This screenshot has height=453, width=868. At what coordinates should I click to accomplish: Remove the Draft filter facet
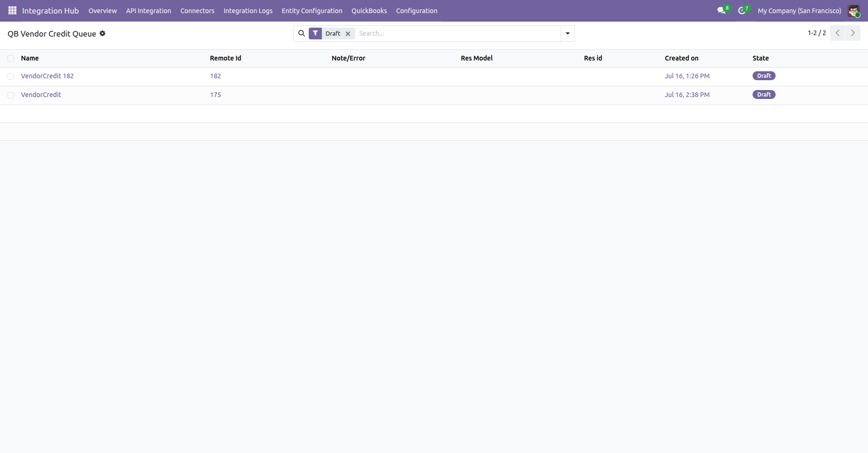click(x=348, y=34)
